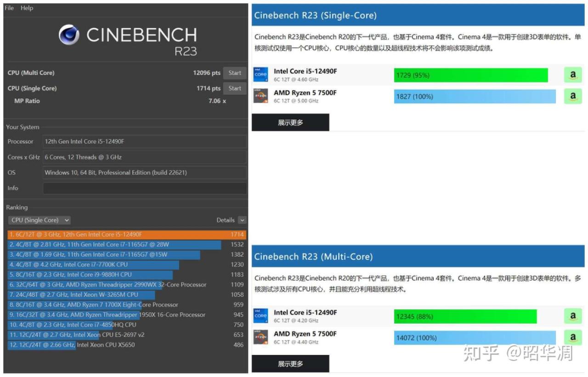Click Amazon icon beside multi-core i5-12490F
This screenshot has height=377, width=588.
(x=572, y=316)
